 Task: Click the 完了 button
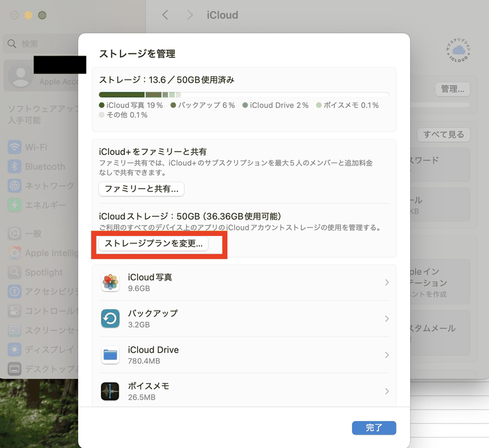(374, 428)
